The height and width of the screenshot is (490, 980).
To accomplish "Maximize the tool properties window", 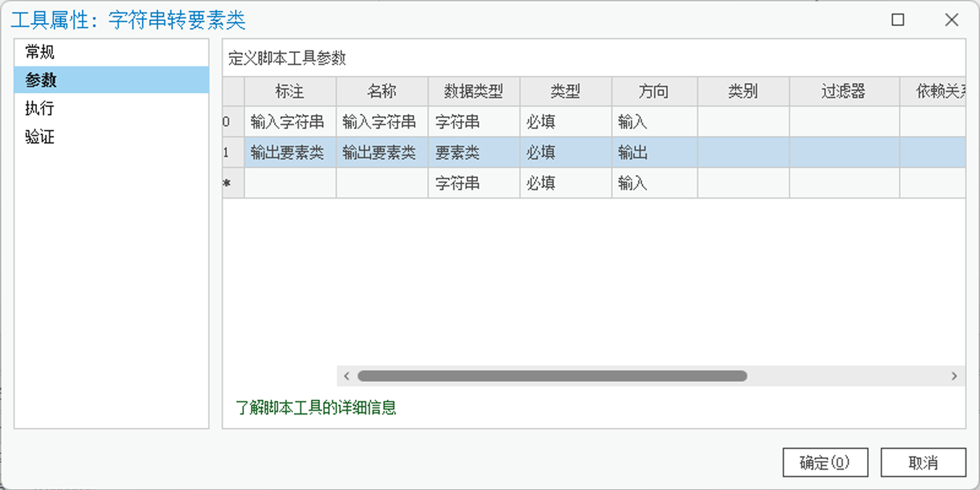I will (x=898, y=20).
